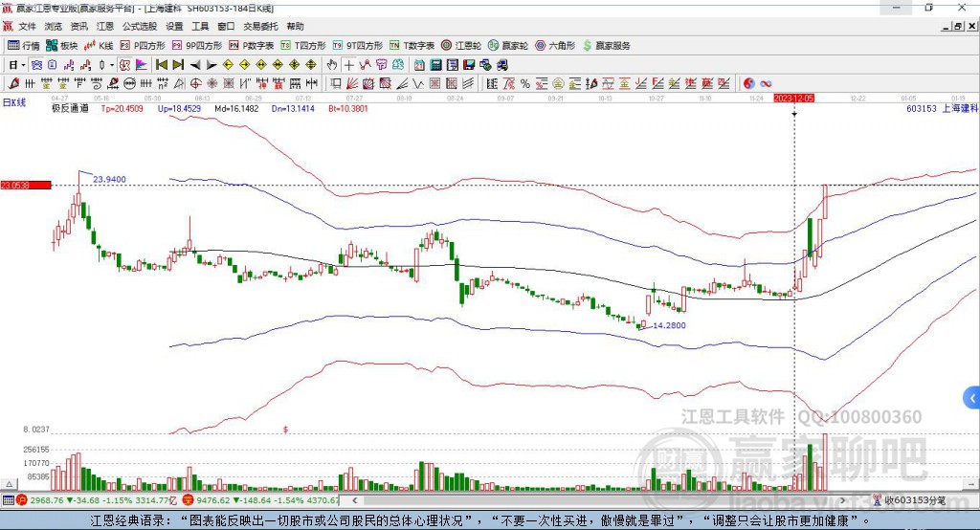The image size is (980, 530).
Task: Open the P四方形 tool
Action: pyautogui.click(x=143, y=46)
